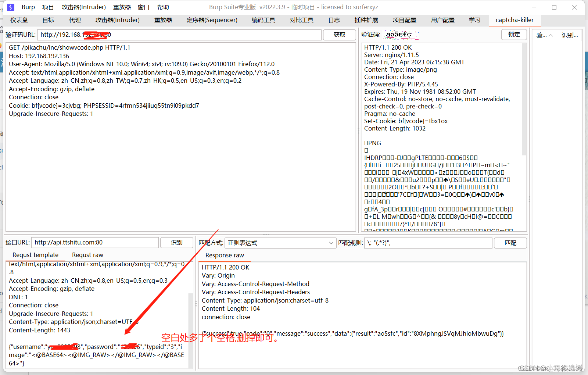Click Upgrade-Insecure-Requests: 1 in top request
The width and height of the screenshot is (588, 375).
[x=51, y=114]
